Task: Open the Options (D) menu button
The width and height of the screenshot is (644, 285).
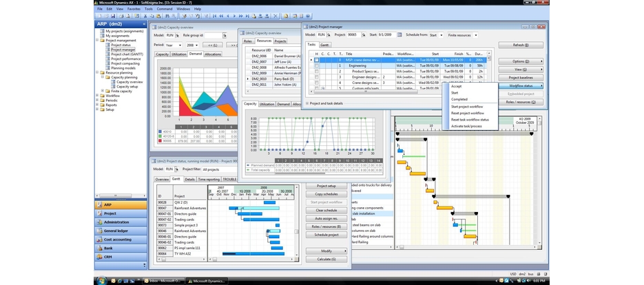Action: coord(521,61)
